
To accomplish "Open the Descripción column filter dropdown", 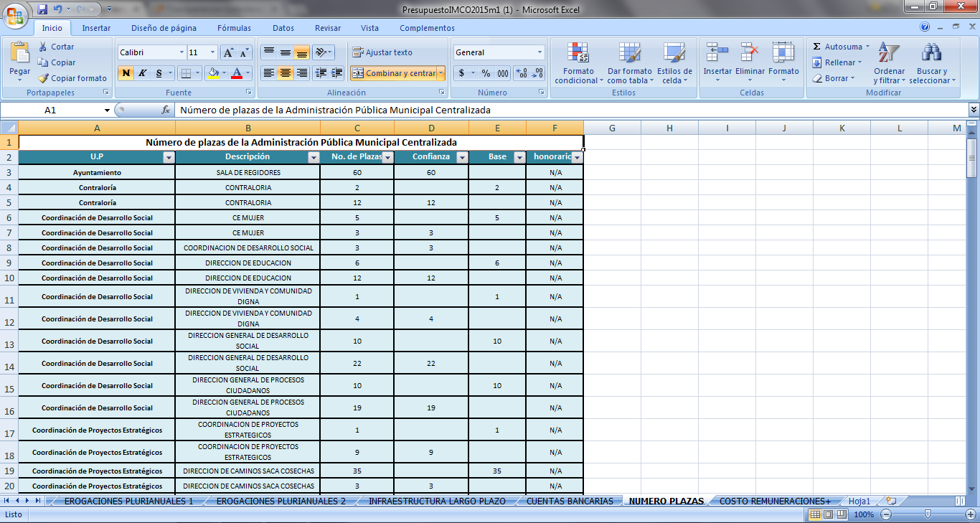I will coord(314,157).
